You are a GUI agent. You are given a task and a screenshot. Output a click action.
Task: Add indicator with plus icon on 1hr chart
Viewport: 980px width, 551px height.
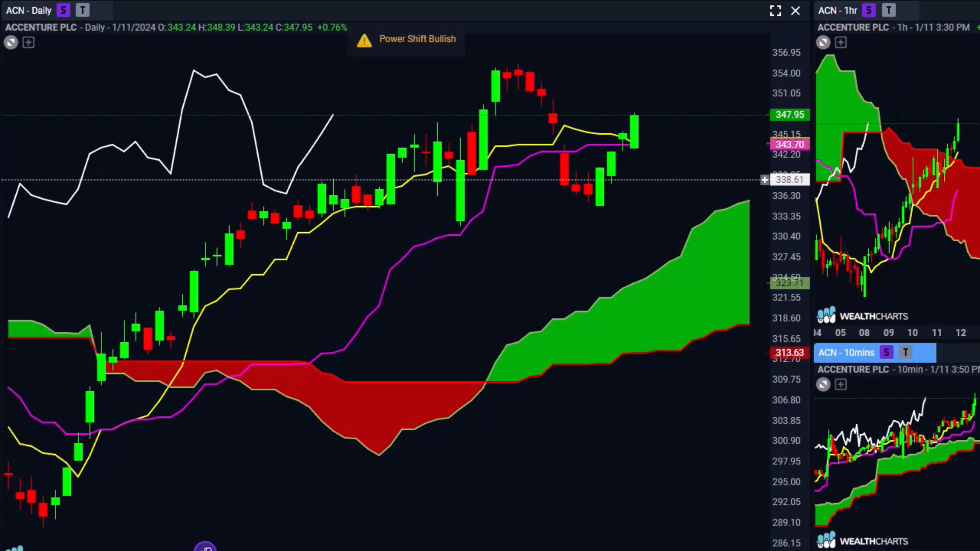(841, 42)
